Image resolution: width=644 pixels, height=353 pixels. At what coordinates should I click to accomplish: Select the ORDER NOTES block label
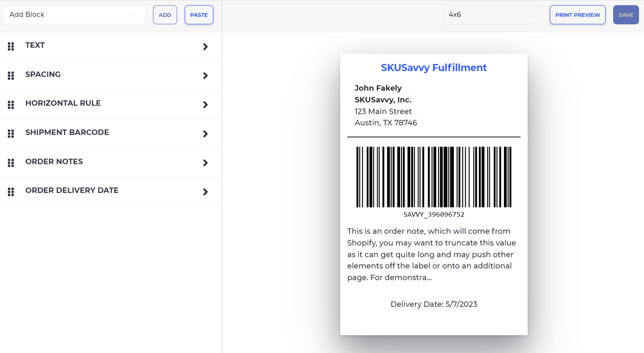(54, 161)
